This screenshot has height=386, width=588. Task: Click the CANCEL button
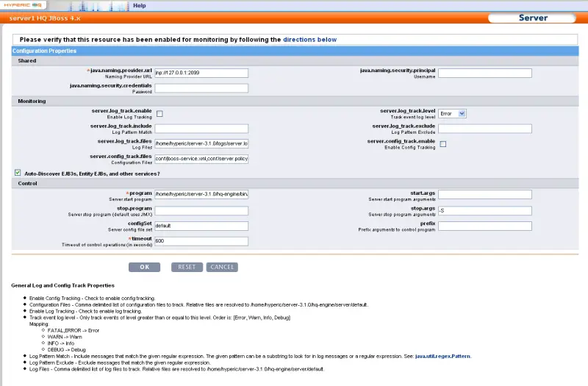(222, 267)
